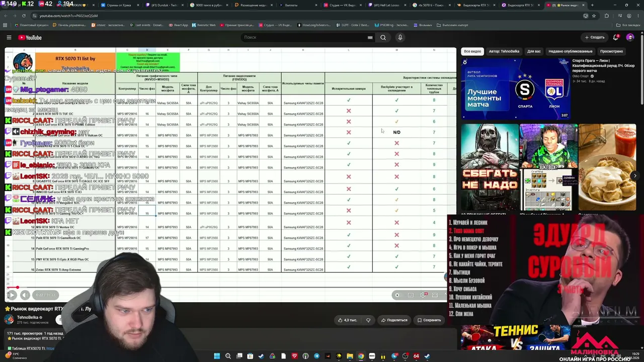Open the dumplings short thumbnail
Viewport: 644px width, 362px height.
(x=607, y=167)
